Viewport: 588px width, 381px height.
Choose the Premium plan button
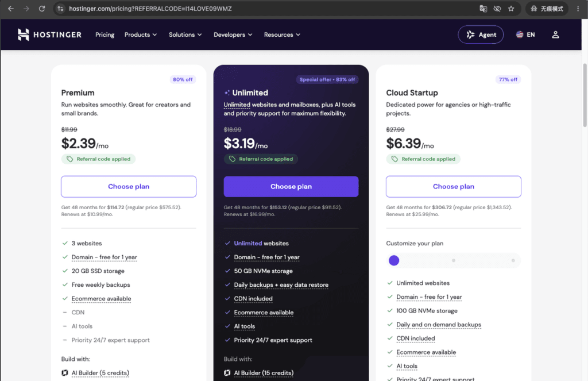click(x=129, y=187)
